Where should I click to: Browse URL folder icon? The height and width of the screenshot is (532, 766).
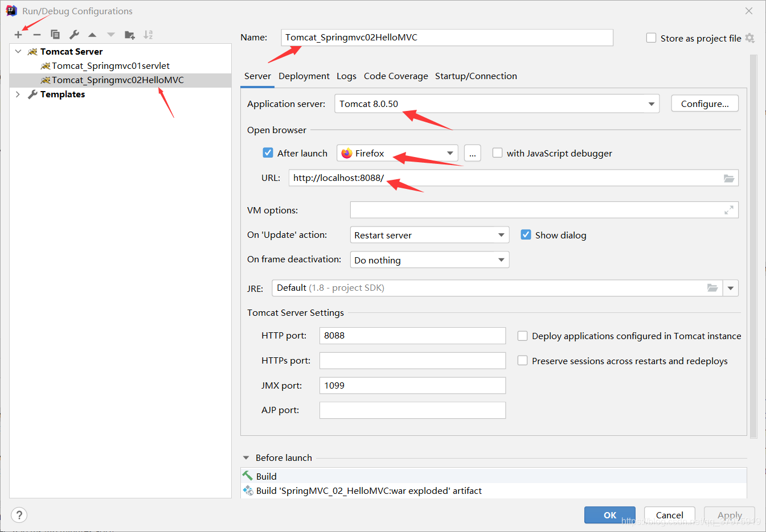point(729,178)
